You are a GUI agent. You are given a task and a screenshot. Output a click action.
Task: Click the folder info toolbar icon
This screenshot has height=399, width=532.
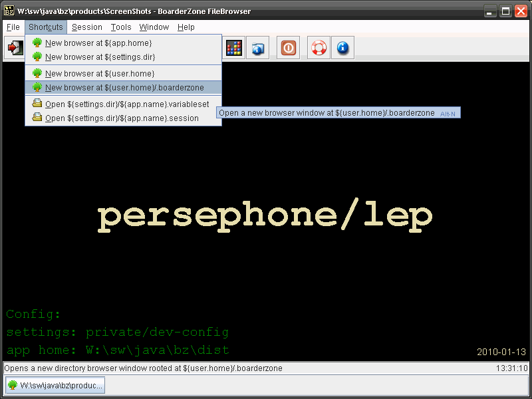(258, 48)
